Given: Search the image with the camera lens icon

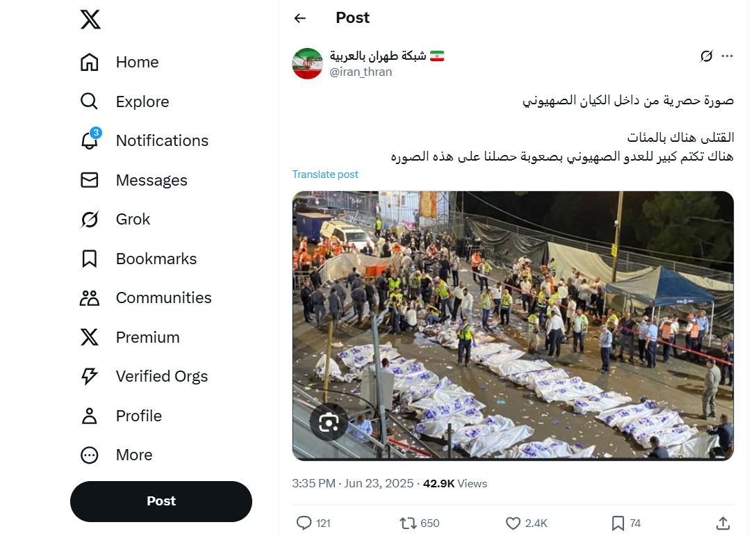Looking at the screenshot, I should 329,422.
